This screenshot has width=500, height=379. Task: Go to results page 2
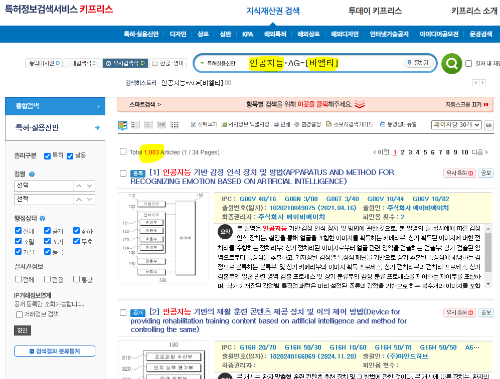click(402, 152)
